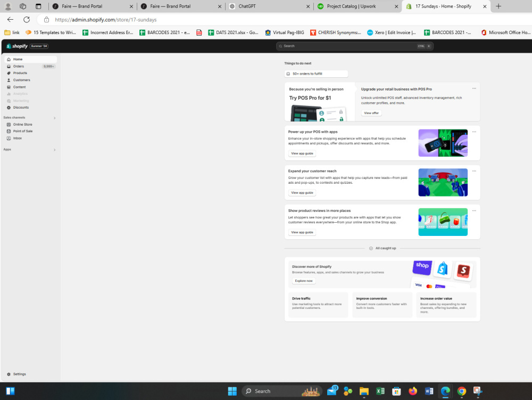The image size is (532, 400).
Task: Switch to Edge in the taskbar
Action: point(445,391)
